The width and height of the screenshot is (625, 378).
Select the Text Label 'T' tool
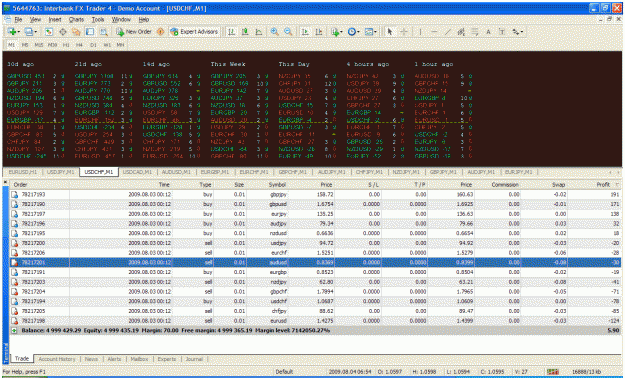502,32
